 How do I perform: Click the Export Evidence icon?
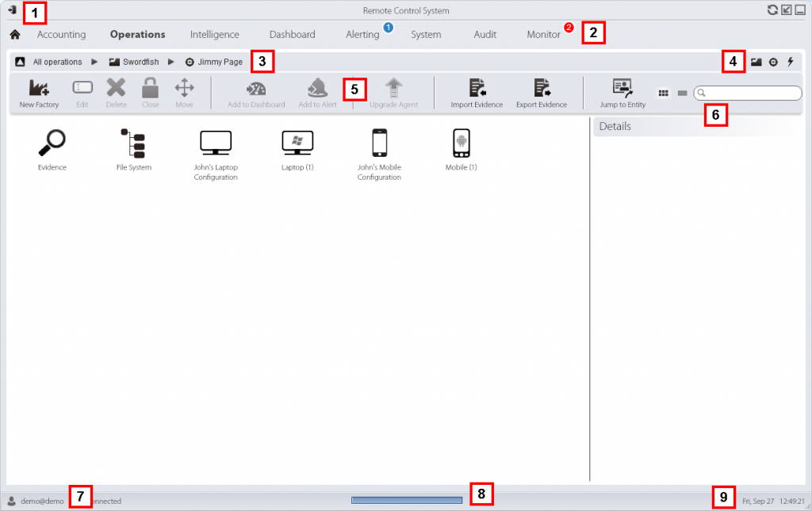[x=542, y=89]
